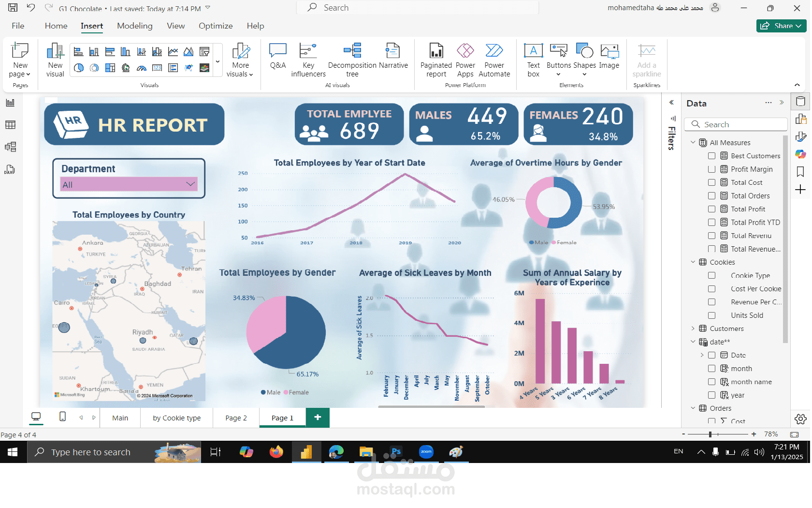The image size is (812, 508).
Task: Collapse the Data pane with arrows
Action: [782, 103]
